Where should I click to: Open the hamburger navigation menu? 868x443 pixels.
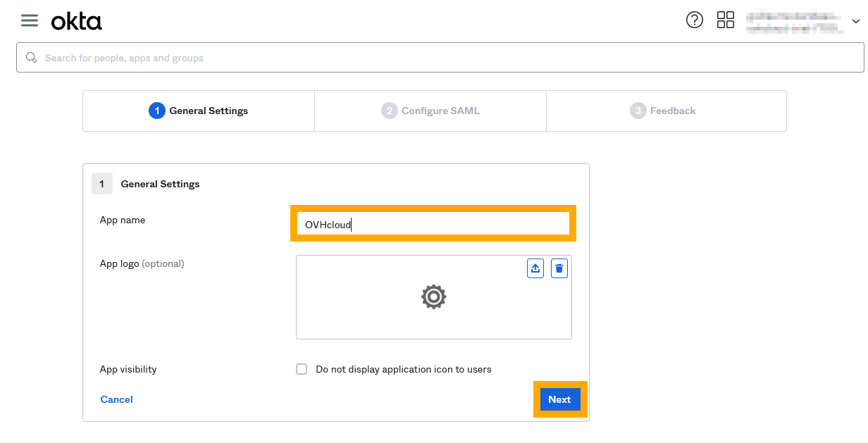tap(30, 20)
